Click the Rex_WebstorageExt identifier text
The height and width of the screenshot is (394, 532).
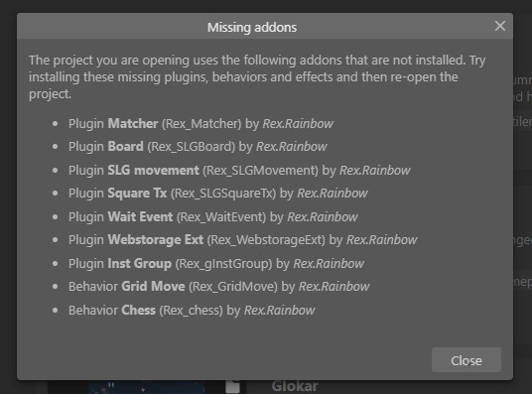click(x=266, y=240)
